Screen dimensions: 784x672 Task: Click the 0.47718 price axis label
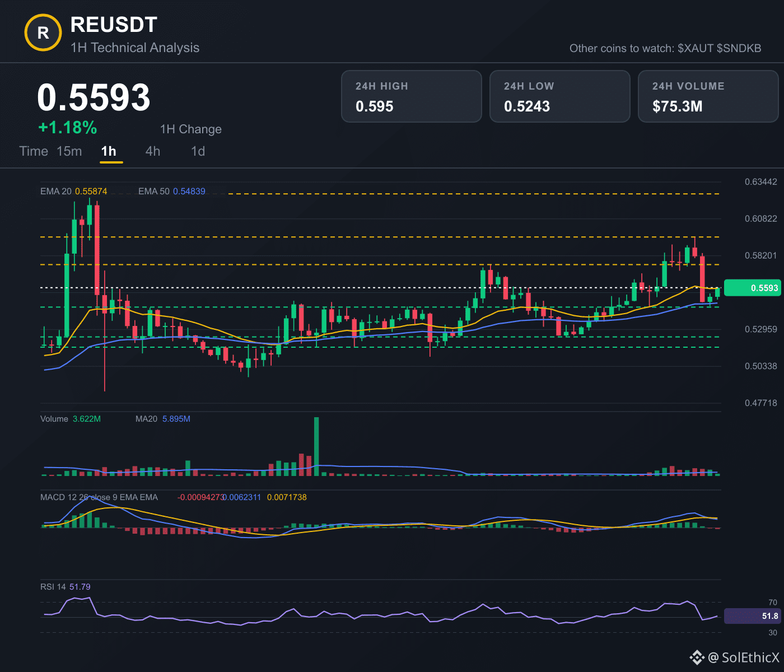(760, 403)
